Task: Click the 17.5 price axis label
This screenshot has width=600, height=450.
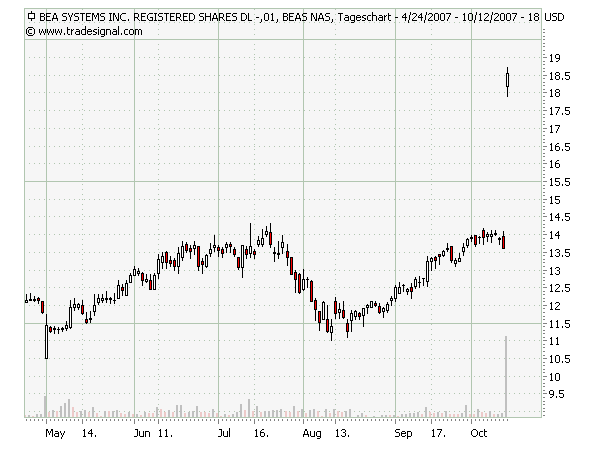Action: (x=559, y=111)
